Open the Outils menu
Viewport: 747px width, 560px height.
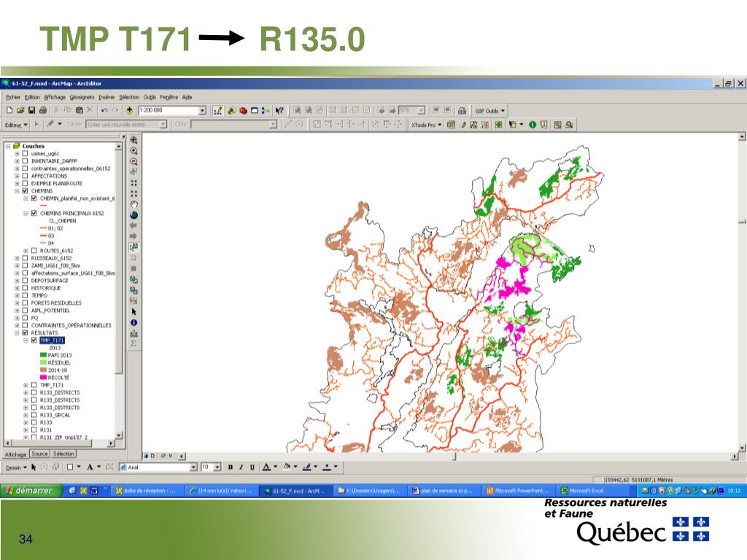tap(150, 97)
